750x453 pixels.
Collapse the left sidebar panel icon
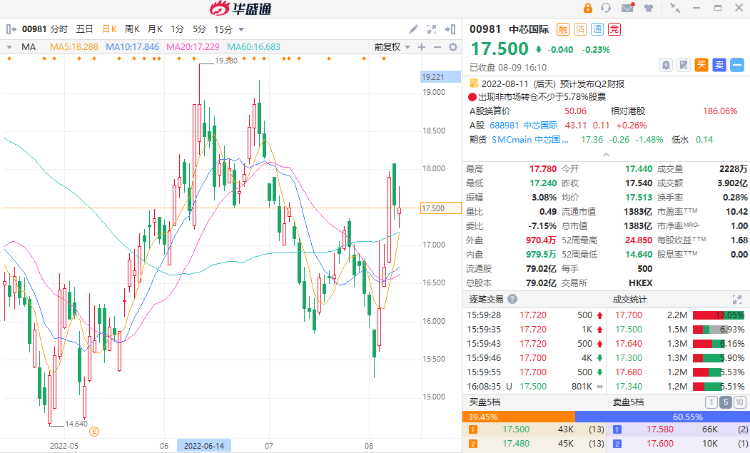click(x=11, y=29)
